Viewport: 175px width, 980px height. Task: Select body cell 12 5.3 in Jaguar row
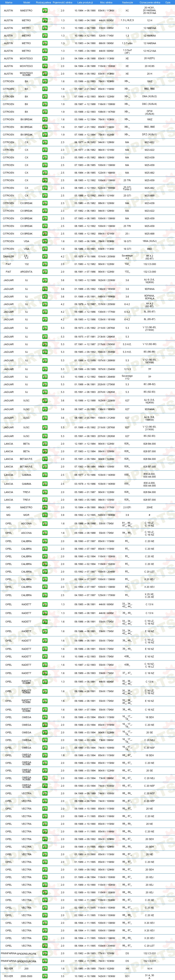pos(127,369)
